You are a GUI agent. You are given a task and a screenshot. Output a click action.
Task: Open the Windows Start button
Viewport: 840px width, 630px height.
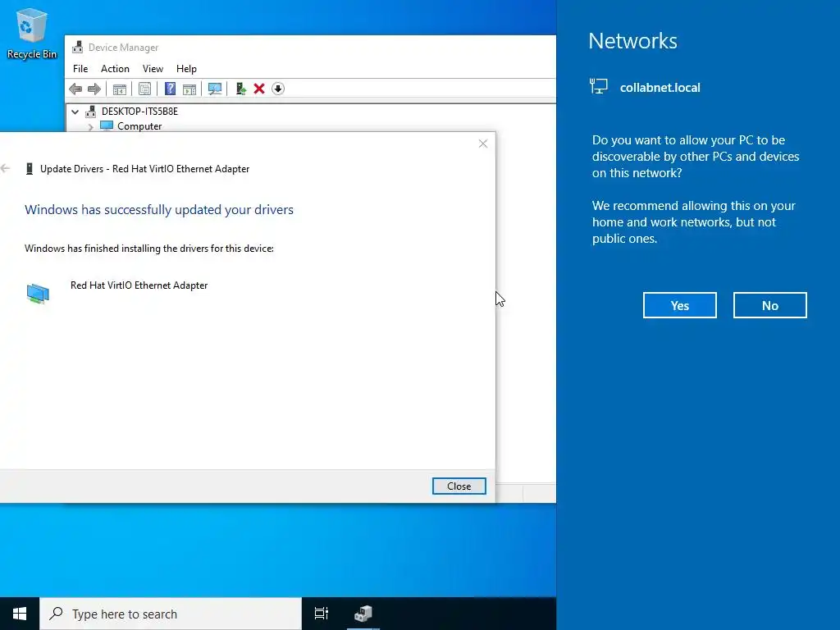pyautogui.click(x=20, y=614)
